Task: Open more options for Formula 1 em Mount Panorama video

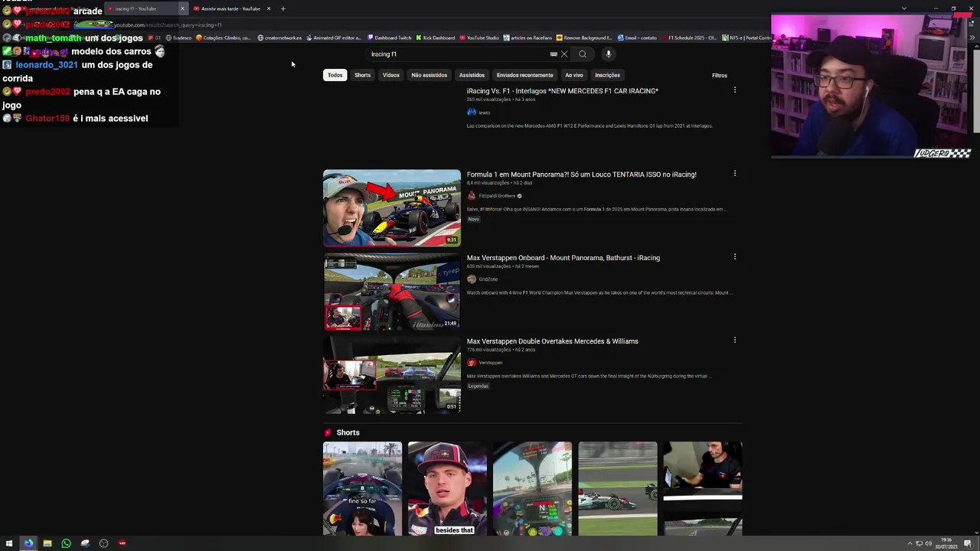Action: [735, 174]
